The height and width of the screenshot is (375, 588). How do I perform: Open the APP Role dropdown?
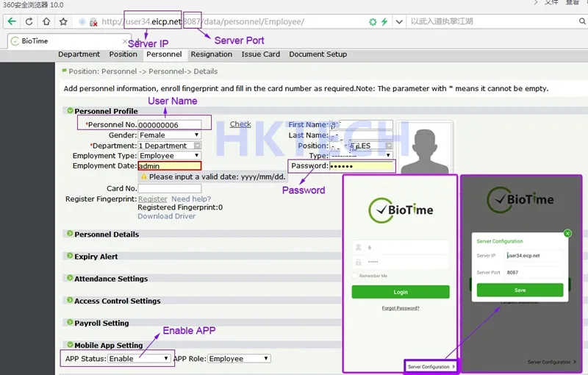point(238,359)
